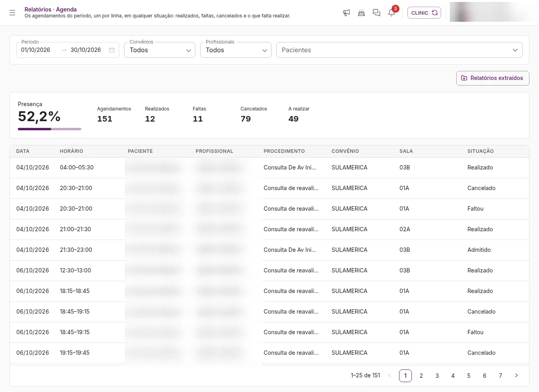The image size is (539, 392).
Task: Open the birthdays cake icon
Action: tap(361, 13)
